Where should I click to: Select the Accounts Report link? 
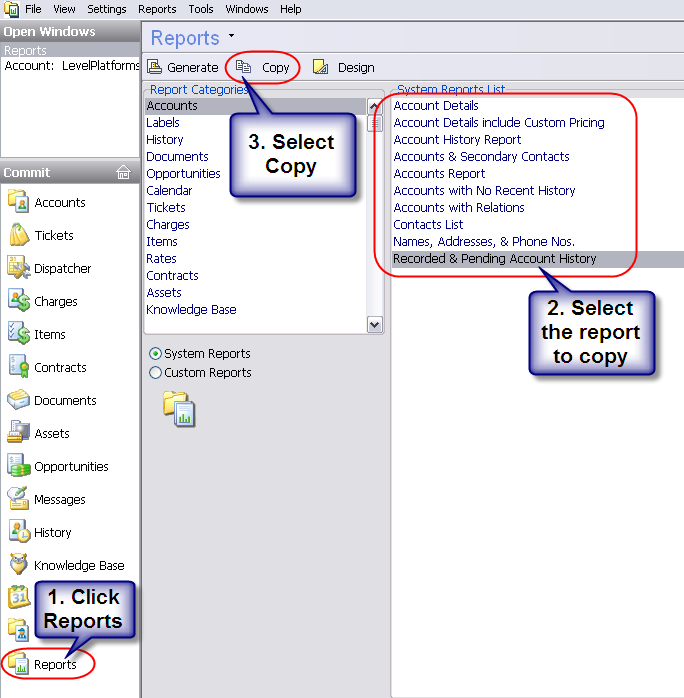pyautogui.click(x=439, y=173)
